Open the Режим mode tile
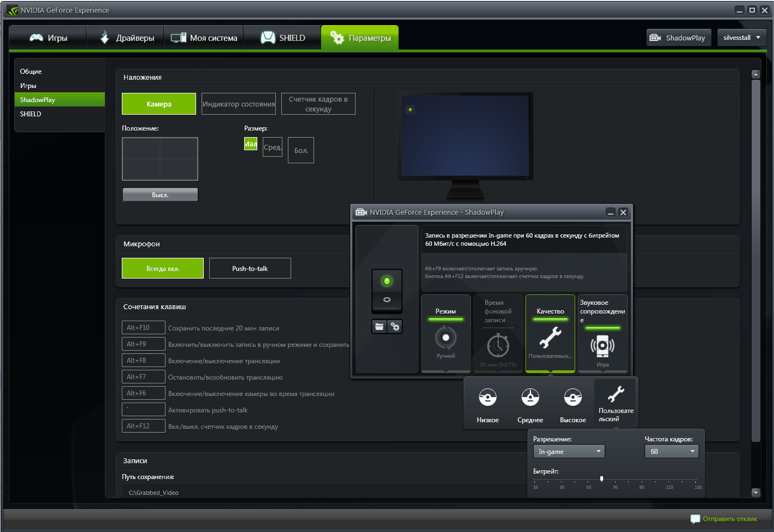 (x=446, y=333)
